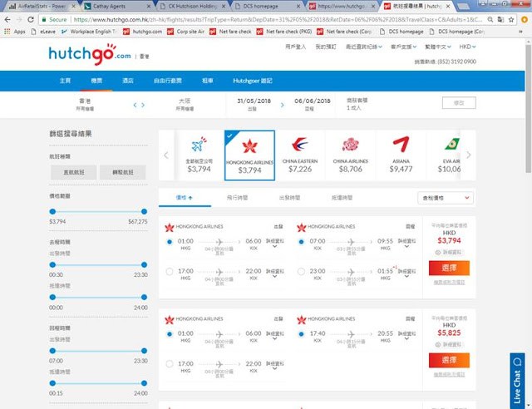
Task: Click the hutchgo.com logo
Action: click(x=90, y=54)
